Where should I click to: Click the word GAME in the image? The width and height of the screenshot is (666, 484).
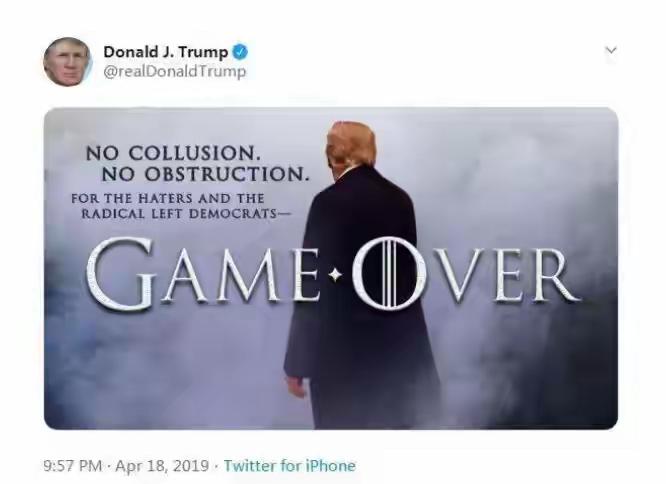(206, 271)
